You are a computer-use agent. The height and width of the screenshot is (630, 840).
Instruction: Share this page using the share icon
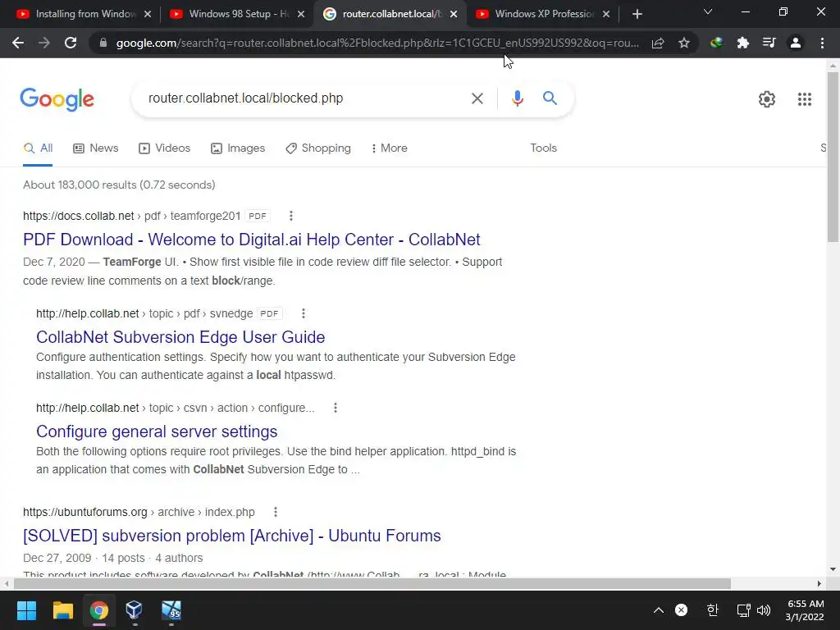point(658,43)
